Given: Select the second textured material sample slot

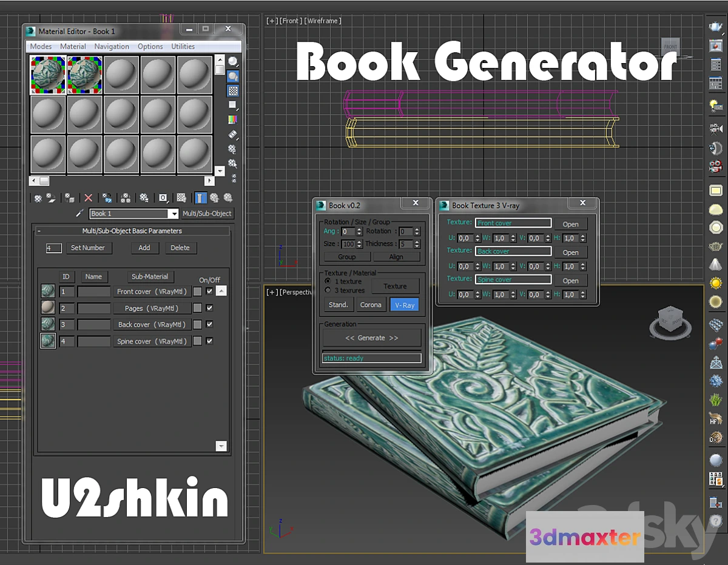Looking at the screenshot, I should [85, 73].
